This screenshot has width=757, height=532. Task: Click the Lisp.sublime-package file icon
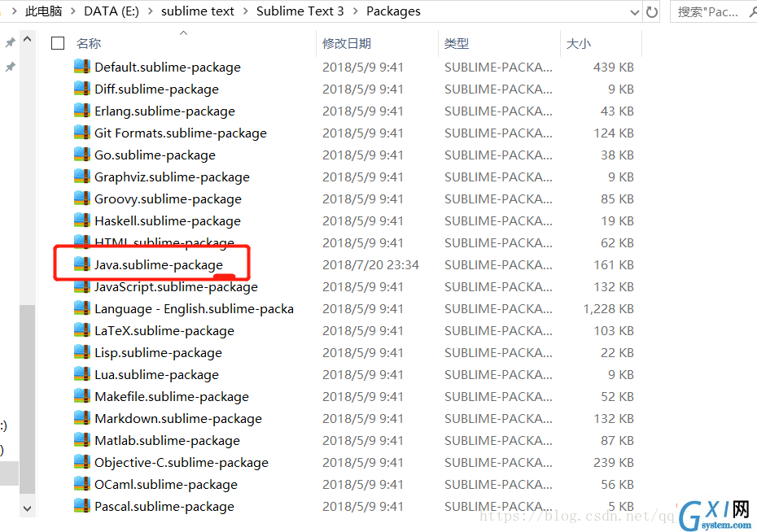click(82, 352)
